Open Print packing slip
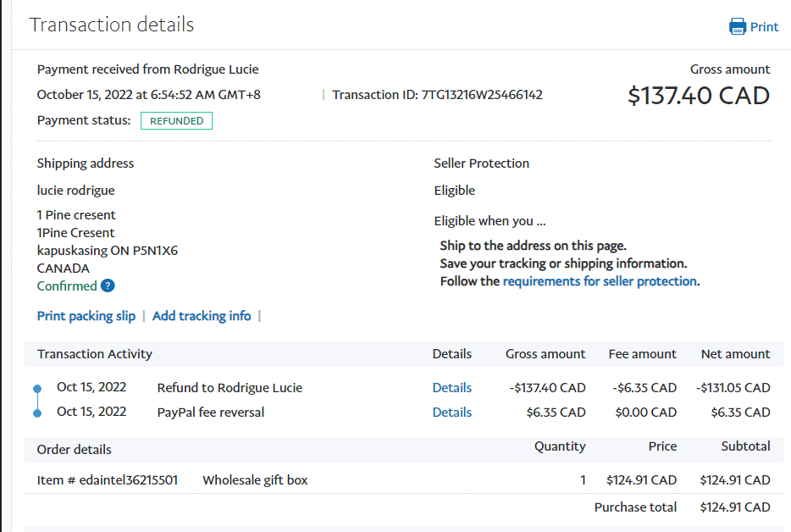The image size is (791, 532). 86,316
